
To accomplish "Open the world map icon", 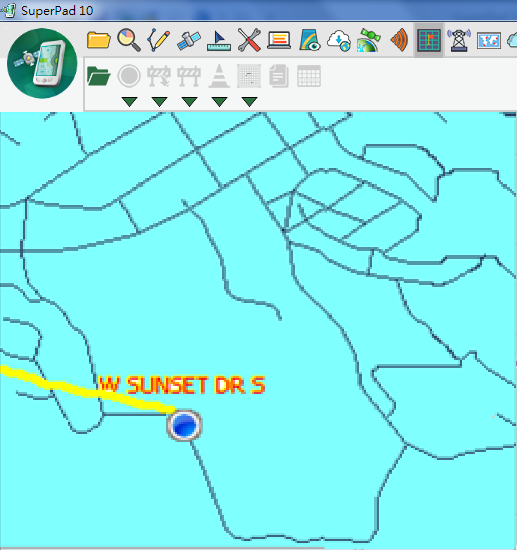I will coord(489,41).
